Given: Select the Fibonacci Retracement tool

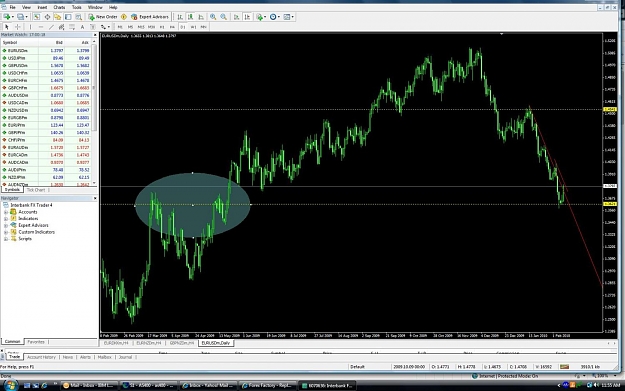Looking at the screenshot, I should click(72, 27).
